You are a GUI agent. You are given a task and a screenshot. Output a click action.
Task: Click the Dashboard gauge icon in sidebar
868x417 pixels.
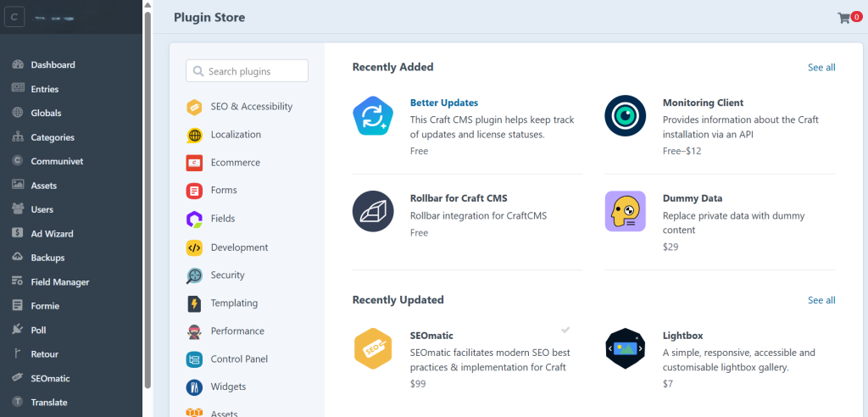point(18,64)
